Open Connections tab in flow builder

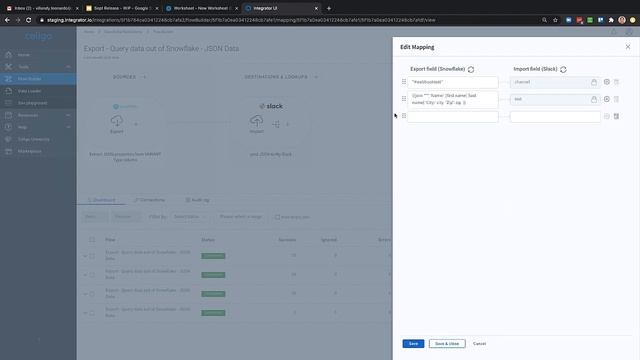(x=149, y=200)
